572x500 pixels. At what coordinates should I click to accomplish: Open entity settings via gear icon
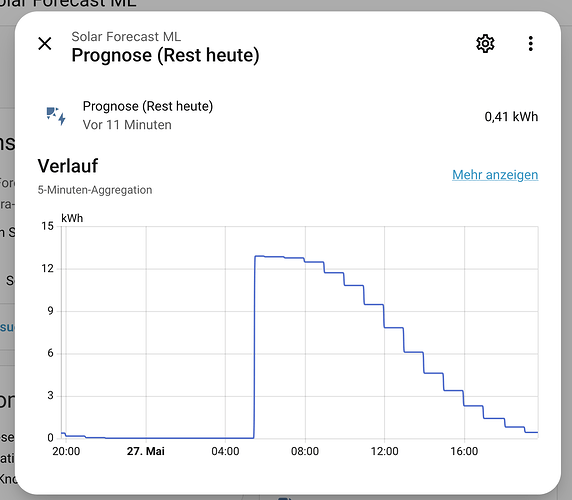485,44
